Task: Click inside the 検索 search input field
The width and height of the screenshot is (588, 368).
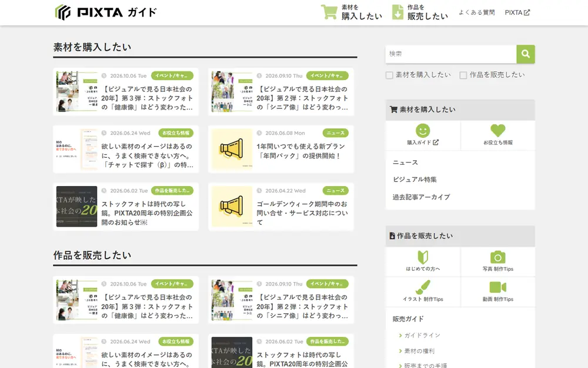Action: click(x=451, y=54)
